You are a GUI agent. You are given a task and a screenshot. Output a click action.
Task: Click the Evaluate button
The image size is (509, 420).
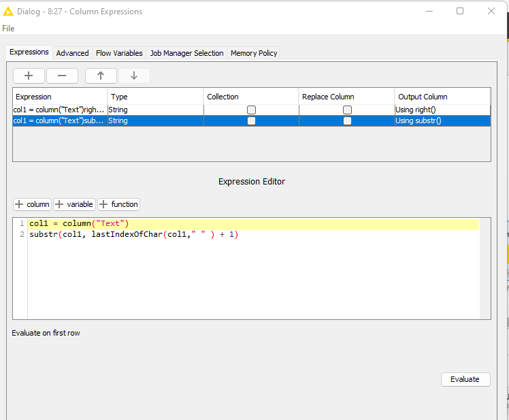465,379
